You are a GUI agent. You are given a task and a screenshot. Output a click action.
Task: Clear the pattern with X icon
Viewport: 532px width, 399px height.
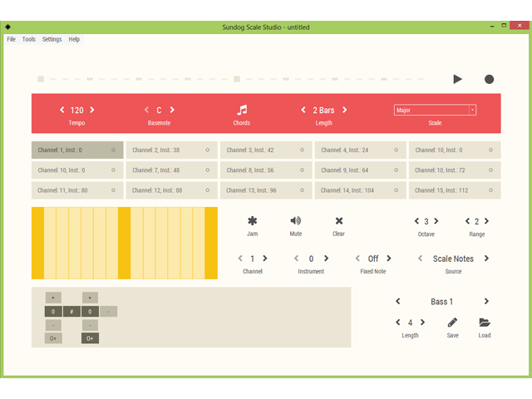click(338, 221)
